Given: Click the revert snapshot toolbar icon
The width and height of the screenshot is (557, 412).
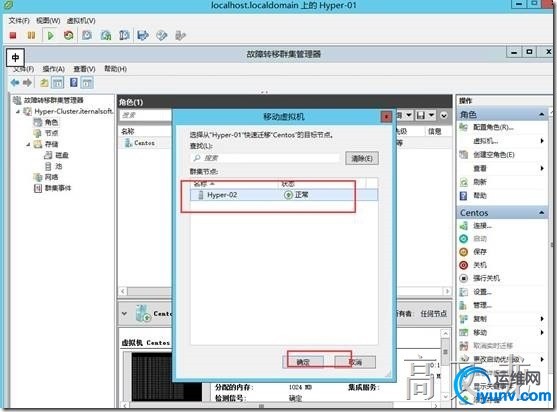Looking at the screenshot, I should 106,35.
